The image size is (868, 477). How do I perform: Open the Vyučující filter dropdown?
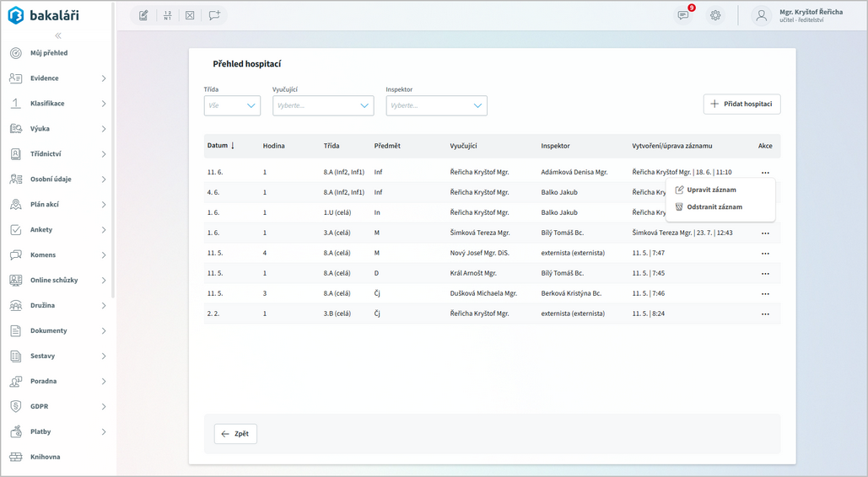323,105
